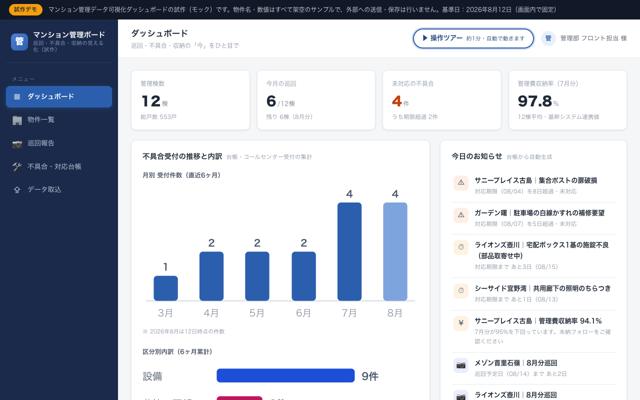Viewport: 640px width, 400px height.
Task: Click the 7月 bar in the chart
Action: click(349, 251)
